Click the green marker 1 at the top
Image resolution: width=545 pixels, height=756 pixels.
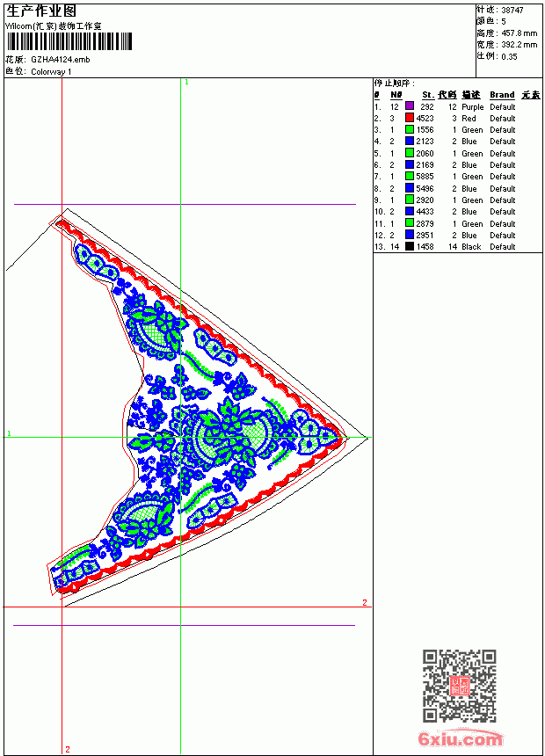click(x=186, y=83)
